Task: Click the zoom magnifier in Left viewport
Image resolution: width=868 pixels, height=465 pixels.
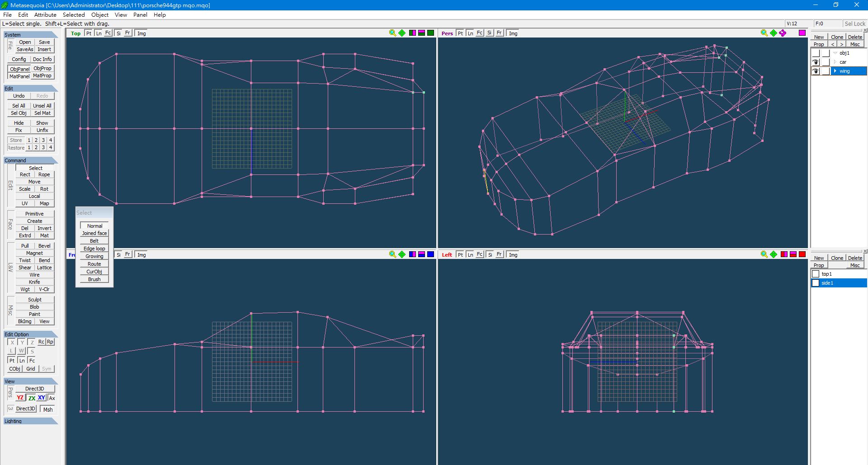Action: coord(764,254)
